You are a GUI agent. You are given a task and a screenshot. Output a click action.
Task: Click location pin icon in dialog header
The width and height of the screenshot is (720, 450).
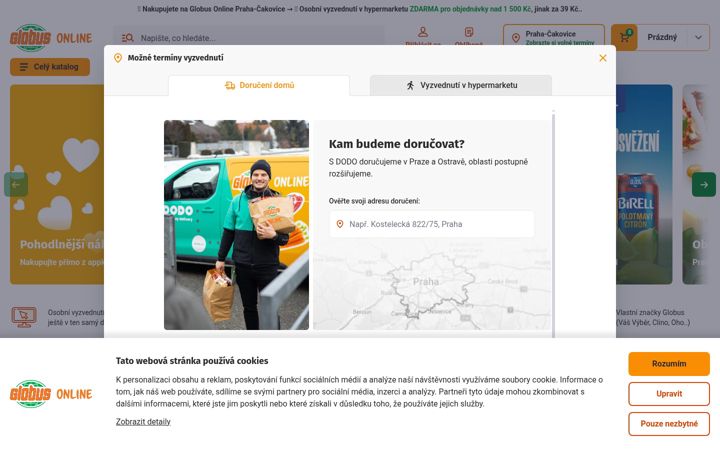(x=118, y=58)
